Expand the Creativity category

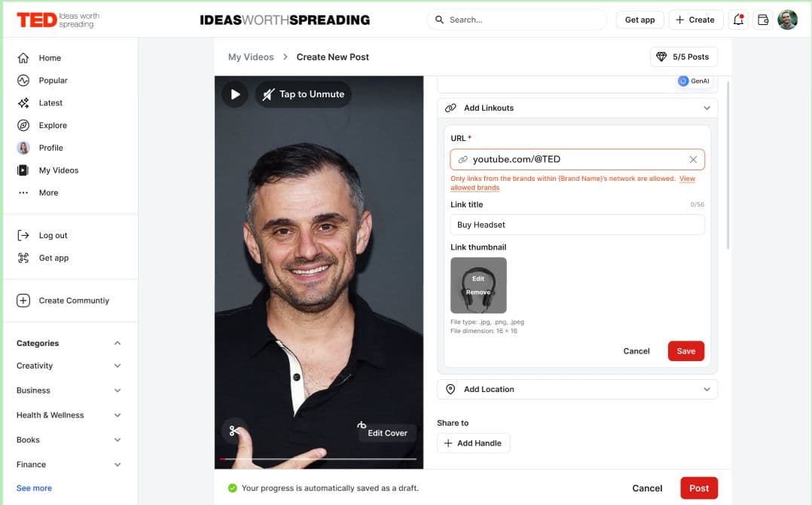118,366
